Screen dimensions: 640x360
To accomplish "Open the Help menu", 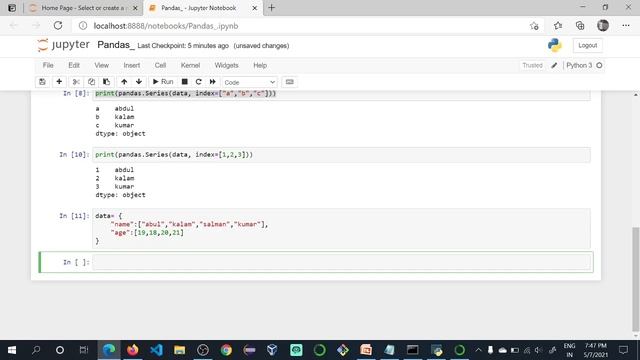I will pyautogui.click(x=260, y=65).
